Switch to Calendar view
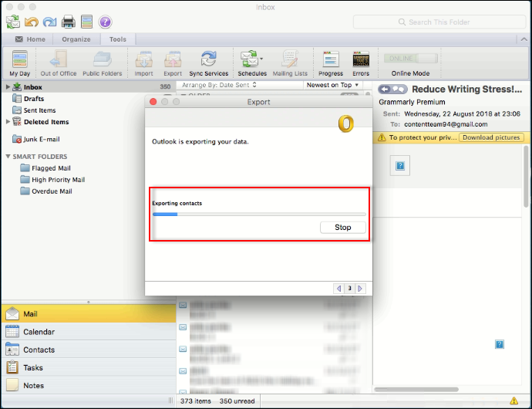Screen dimensions: 532x409 coord(89,332)
